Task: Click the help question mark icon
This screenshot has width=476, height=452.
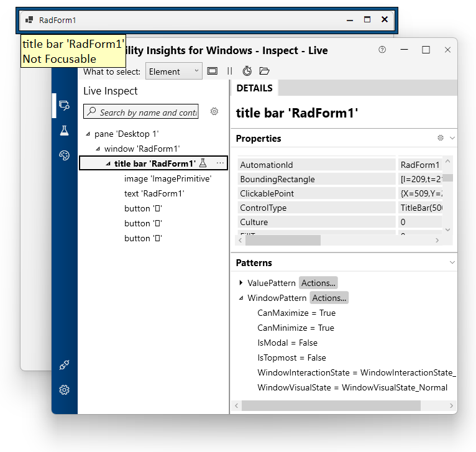Action: click(382, 50)
